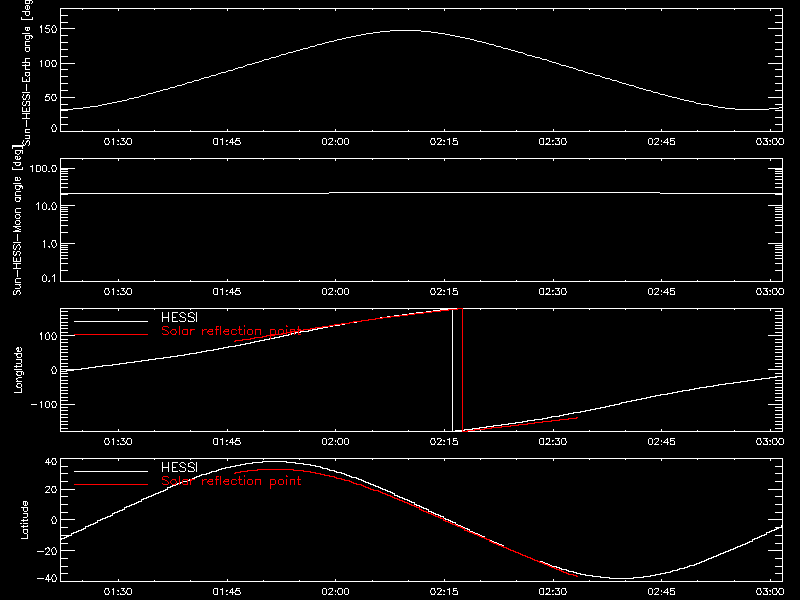Click the 40 tick on Latitude axis
Screen dimensions: 800x600
(x=51, y=462)
